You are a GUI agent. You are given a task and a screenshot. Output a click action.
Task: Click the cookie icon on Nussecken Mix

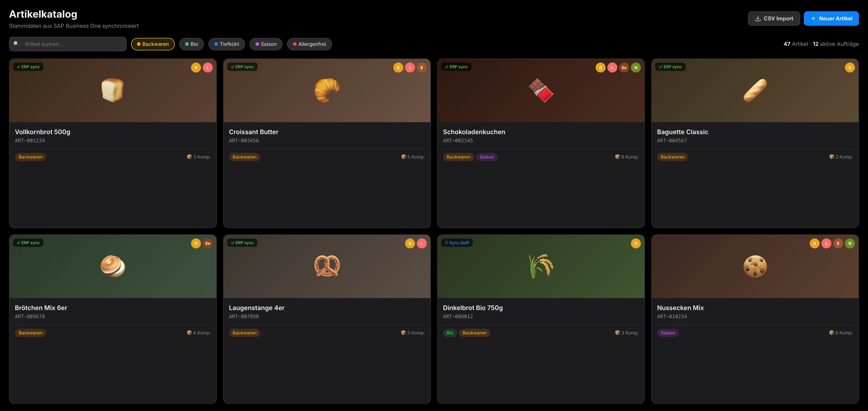[755, 266]
